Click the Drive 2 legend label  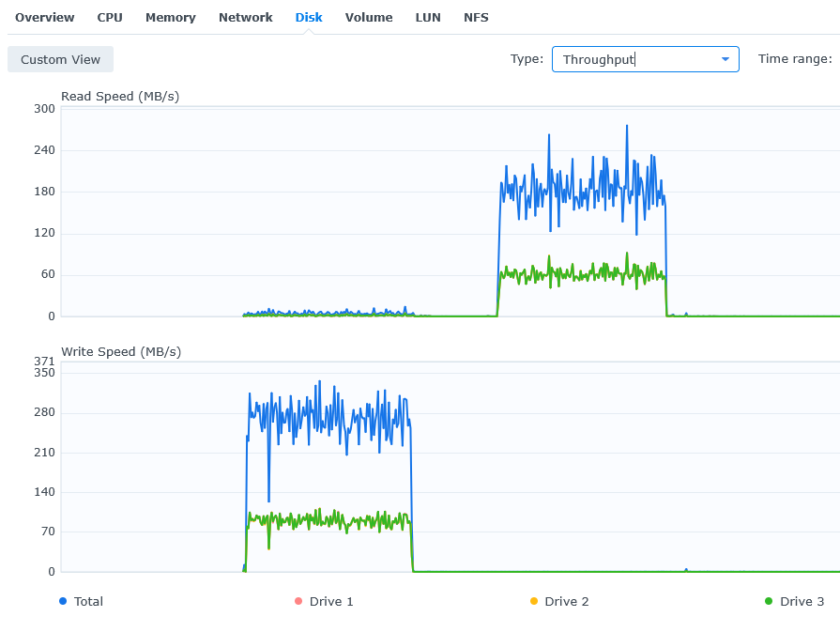pyautogui.click(x=566, y=601)
